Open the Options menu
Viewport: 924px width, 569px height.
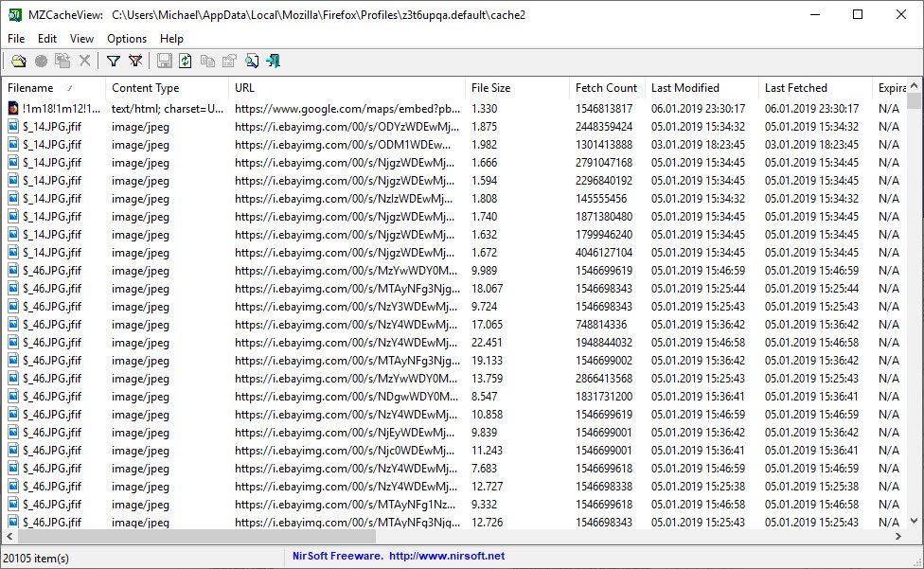pyautogui.click(x=127, y=38)
